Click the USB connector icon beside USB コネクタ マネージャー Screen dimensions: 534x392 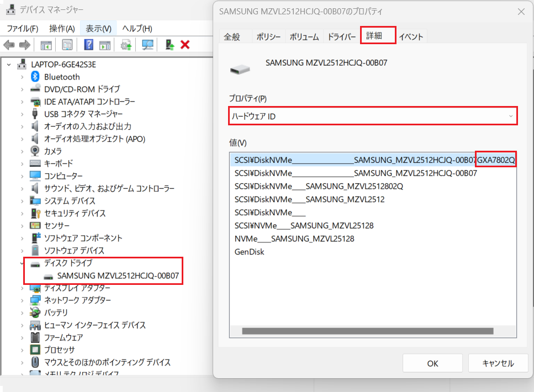(35, 114)
